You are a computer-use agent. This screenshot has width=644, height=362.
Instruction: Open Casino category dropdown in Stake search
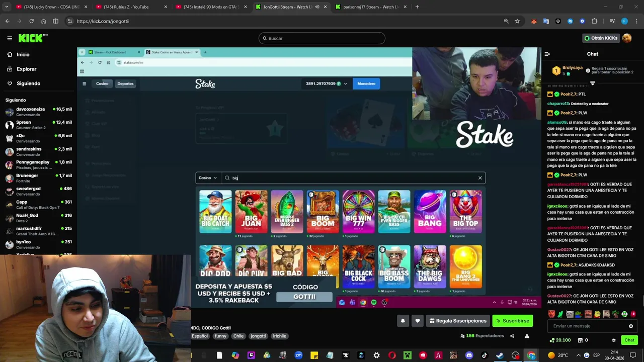tap(208, 177)
